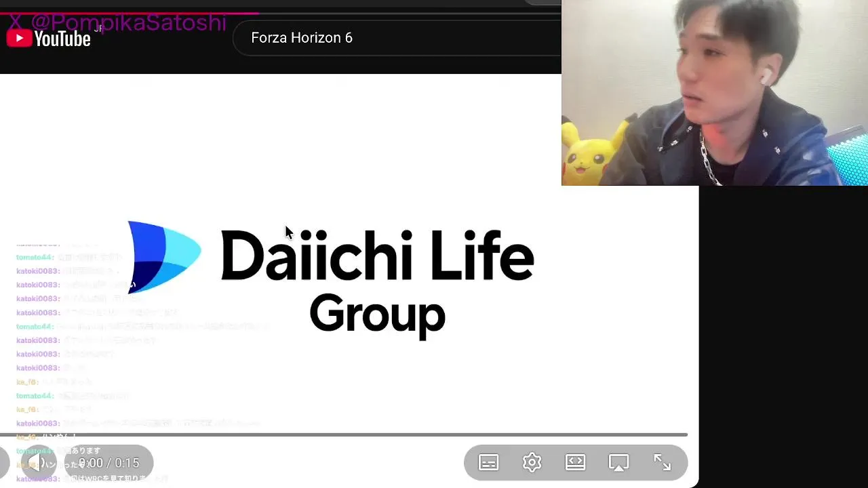868x488 pixels.
Task: Open the YouTube home logo
Action: coord(48,39)
